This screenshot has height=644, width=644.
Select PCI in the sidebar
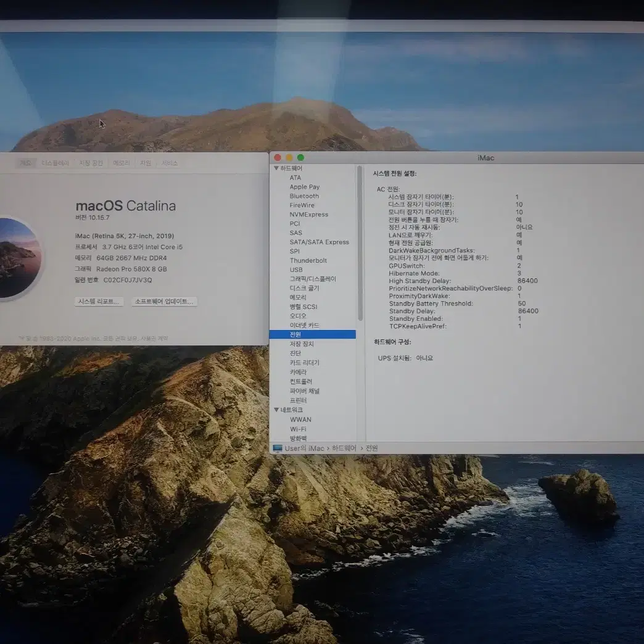tap(295, 224)
